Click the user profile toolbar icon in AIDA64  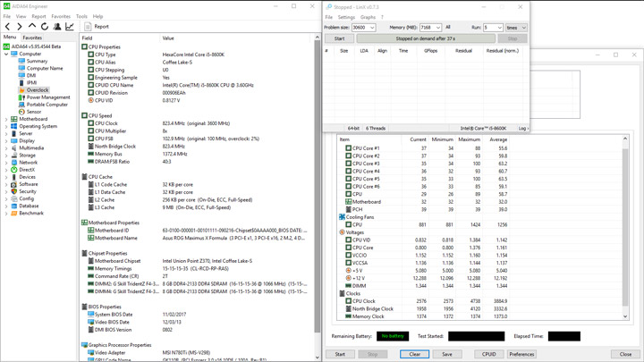coord(57,27)
